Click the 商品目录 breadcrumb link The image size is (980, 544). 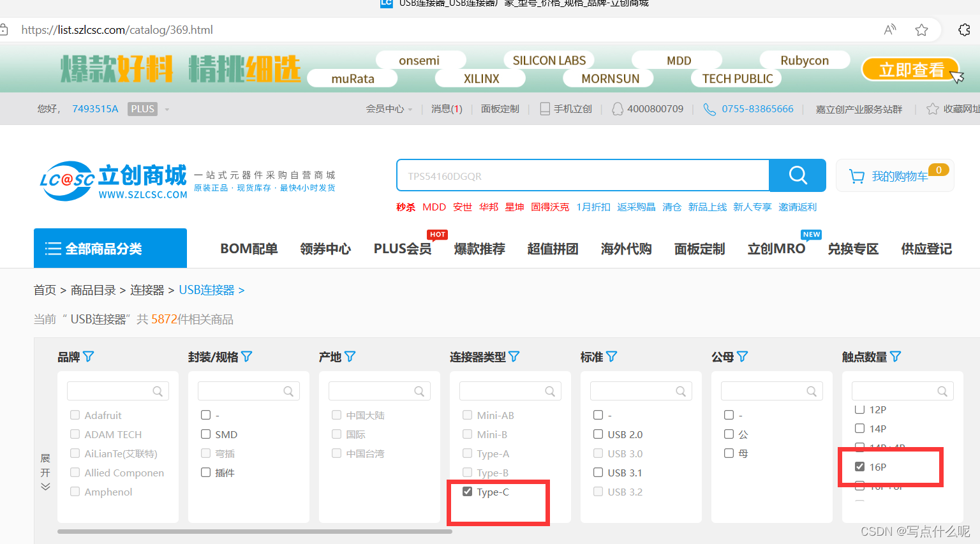pos(93,290)
